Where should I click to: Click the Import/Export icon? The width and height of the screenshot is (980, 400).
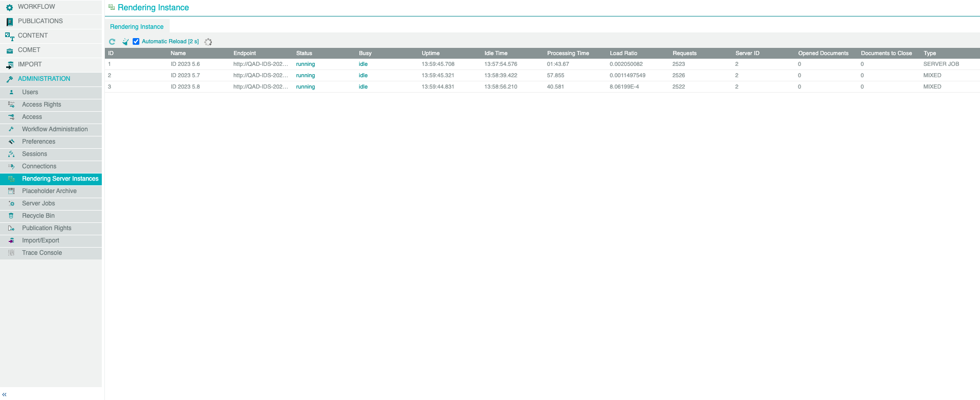[11, 241]
